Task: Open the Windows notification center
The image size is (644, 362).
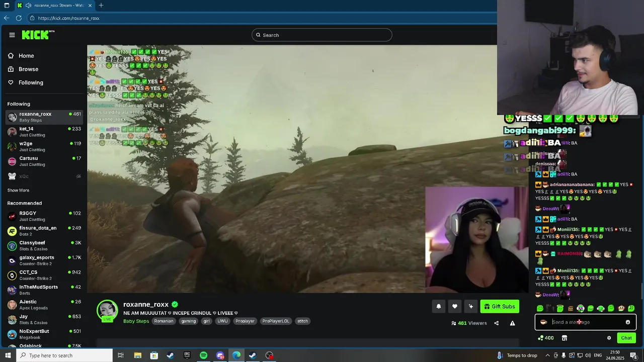Action: tap(633, 355)
